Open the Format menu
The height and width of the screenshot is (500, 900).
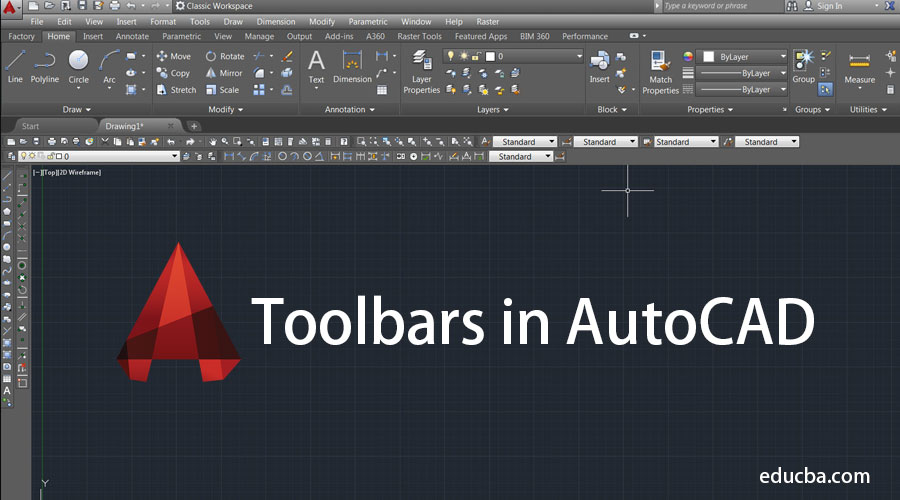pyautogui.click(x=163, y=21)
